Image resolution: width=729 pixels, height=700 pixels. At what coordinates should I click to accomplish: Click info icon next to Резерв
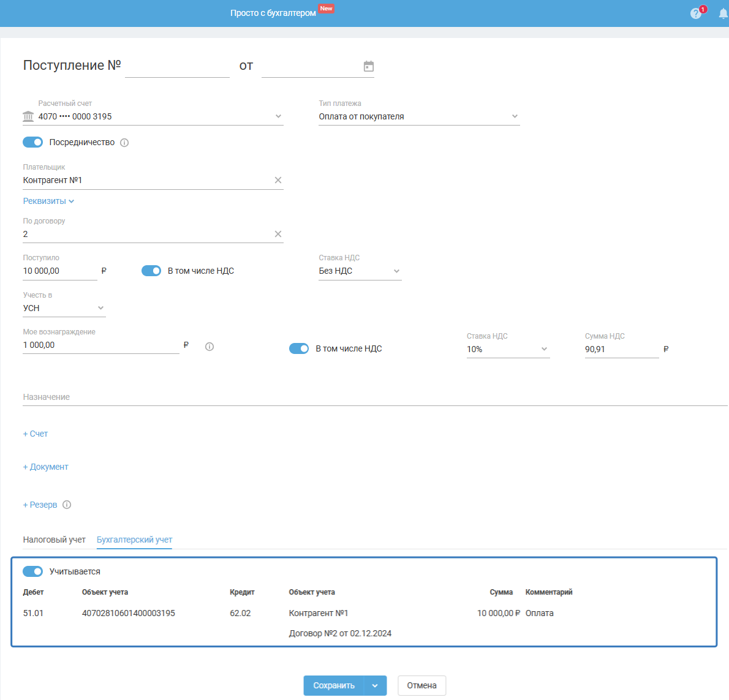tap(67, 505)
